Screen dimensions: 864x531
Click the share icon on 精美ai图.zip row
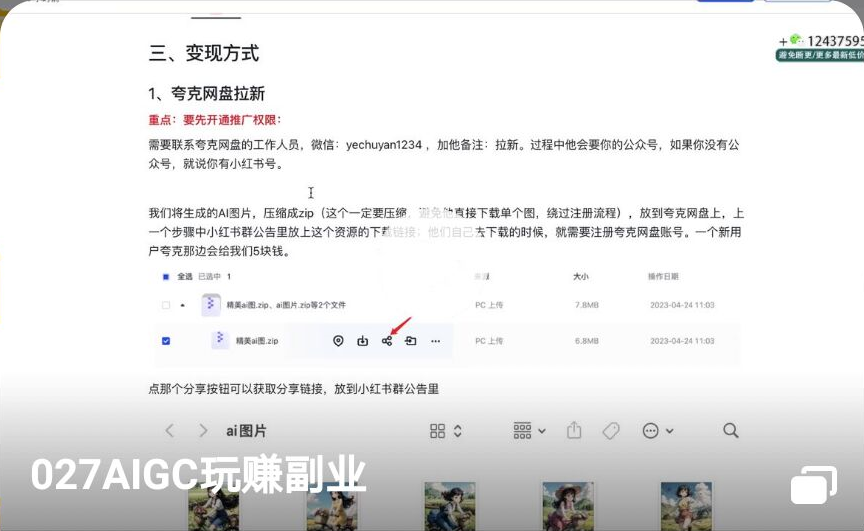point(387,341)
